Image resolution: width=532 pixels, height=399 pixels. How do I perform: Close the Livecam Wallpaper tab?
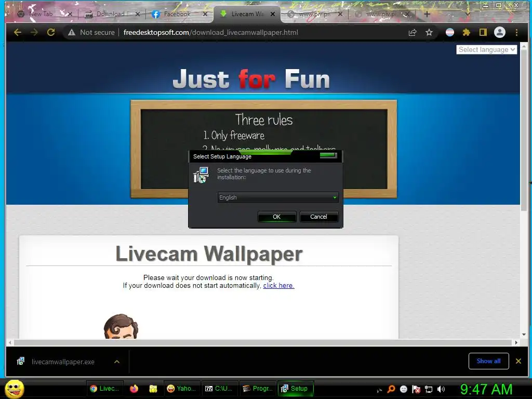click(273, 14)
